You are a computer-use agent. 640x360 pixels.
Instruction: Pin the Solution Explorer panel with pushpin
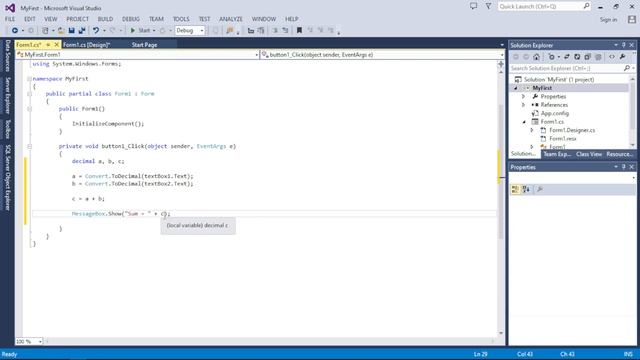pyautogui.click(x=623, y=45)
